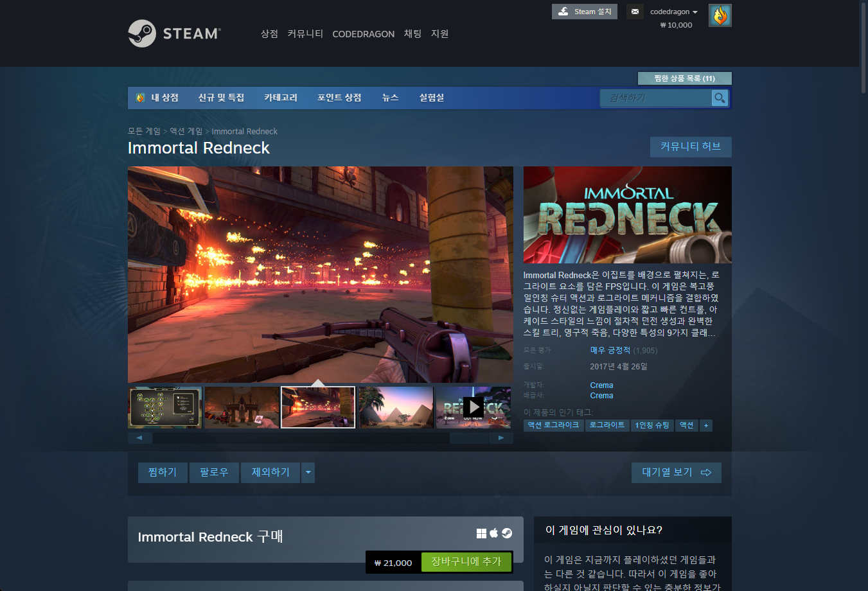
Task: Select 액션 로그라이크 tag
Action: tap(553, 425)
